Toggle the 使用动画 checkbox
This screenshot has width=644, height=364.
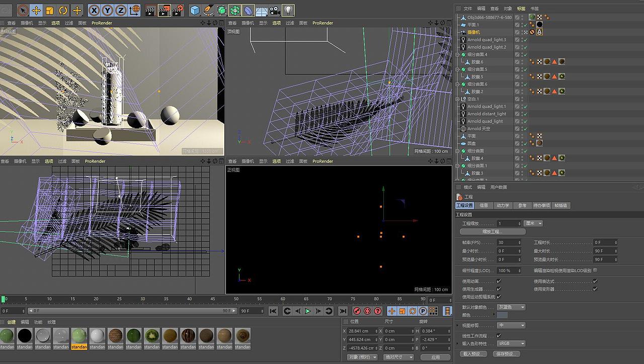[498, 281]
